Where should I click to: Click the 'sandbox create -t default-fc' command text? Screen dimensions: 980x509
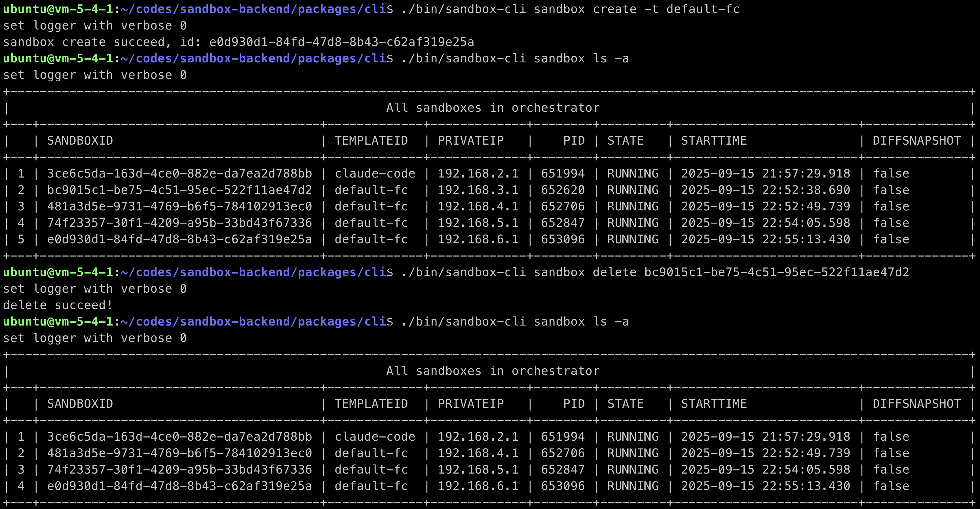(x=637, y=9)
